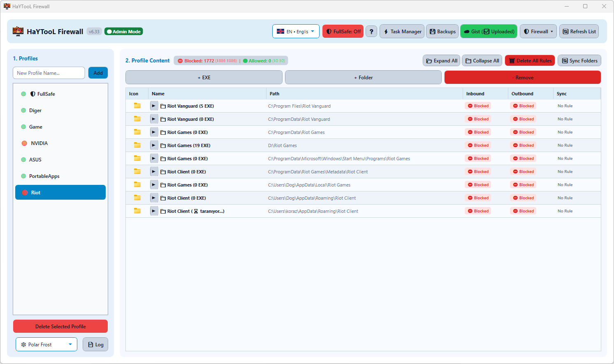
Task: Click folder icon of Riot Games (19 EXE)
Action: click(x=137, y=145)
